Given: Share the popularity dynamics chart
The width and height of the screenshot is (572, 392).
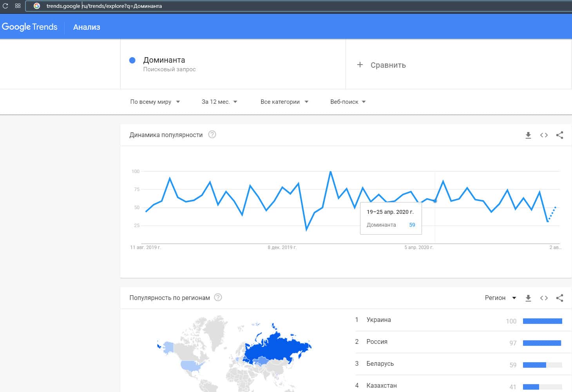Looking at the screenshot, I should click(x=559, y=135).
